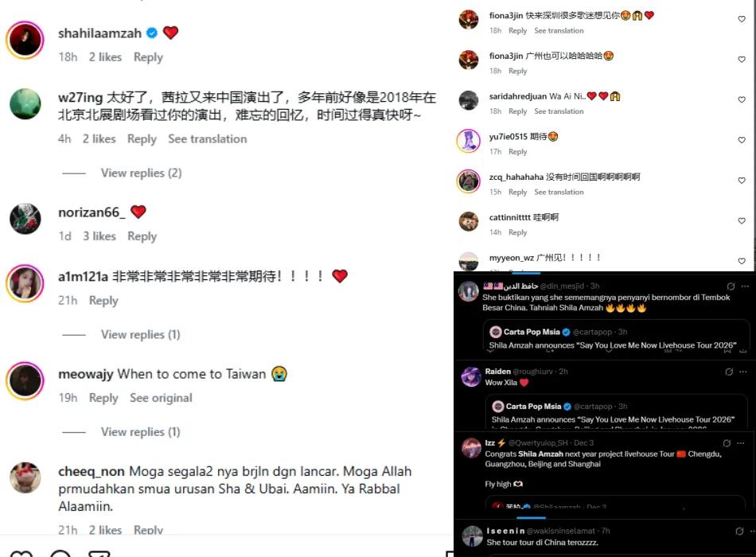The height and width of the screenshot is (557, 756).
Task: Open more options on din_mesjid's tweet
Action: click(746, 286)
